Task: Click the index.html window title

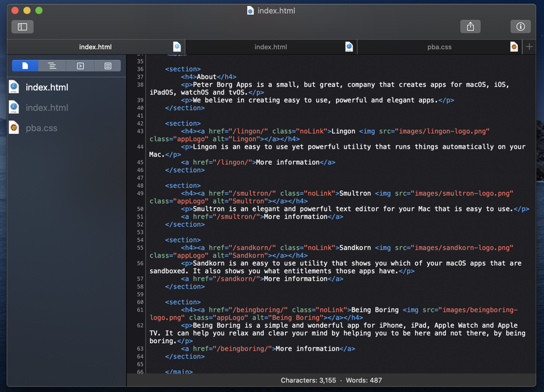Action: point(276,11)
